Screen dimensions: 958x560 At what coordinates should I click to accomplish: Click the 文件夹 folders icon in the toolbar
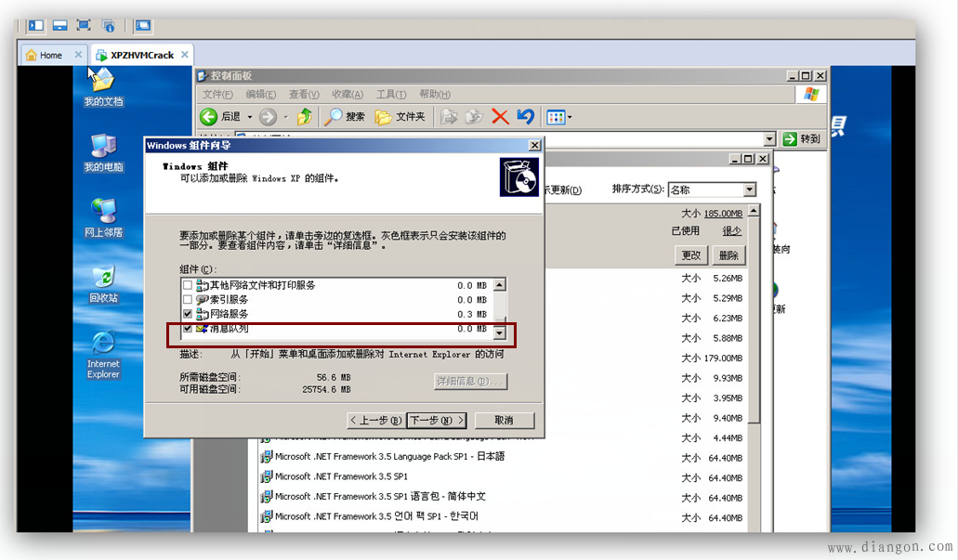[x=385, y=117]
